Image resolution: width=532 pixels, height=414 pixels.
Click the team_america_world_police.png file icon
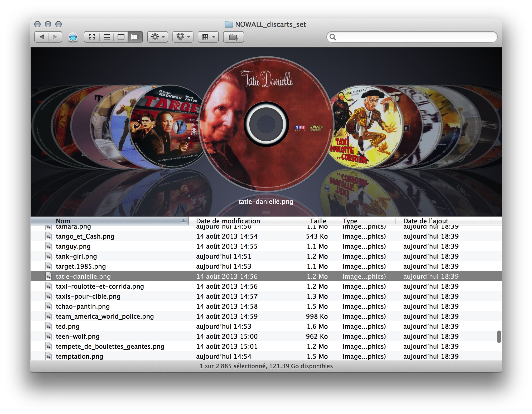point(49,316)
